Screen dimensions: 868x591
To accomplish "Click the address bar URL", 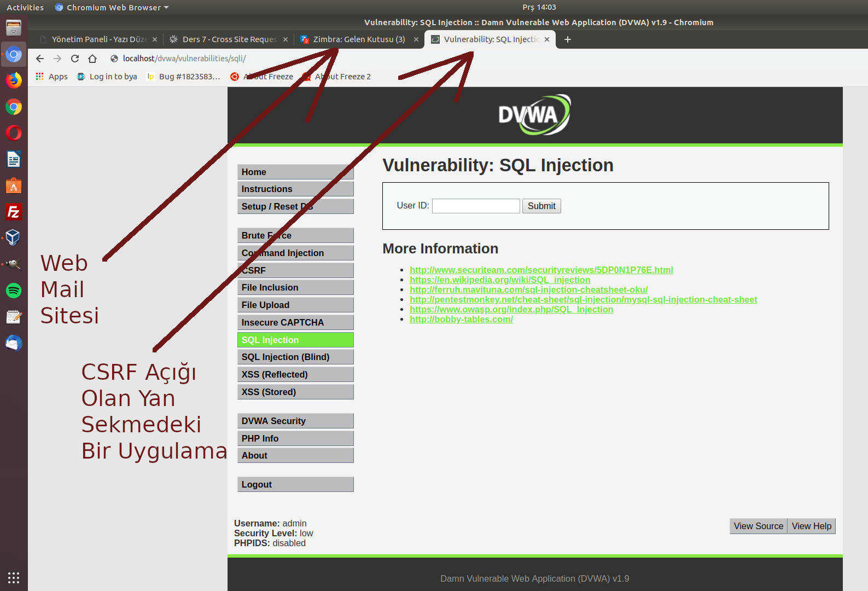I will pos(184,59).
